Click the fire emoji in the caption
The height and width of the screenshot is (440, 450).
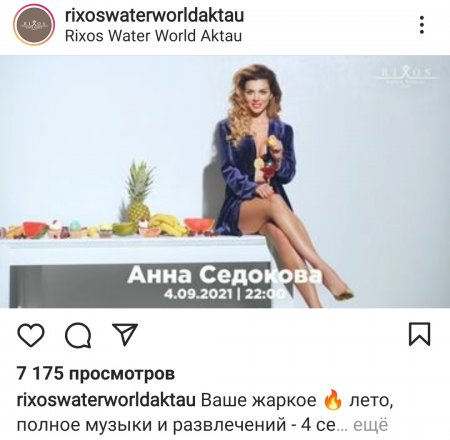pos(333,399)
